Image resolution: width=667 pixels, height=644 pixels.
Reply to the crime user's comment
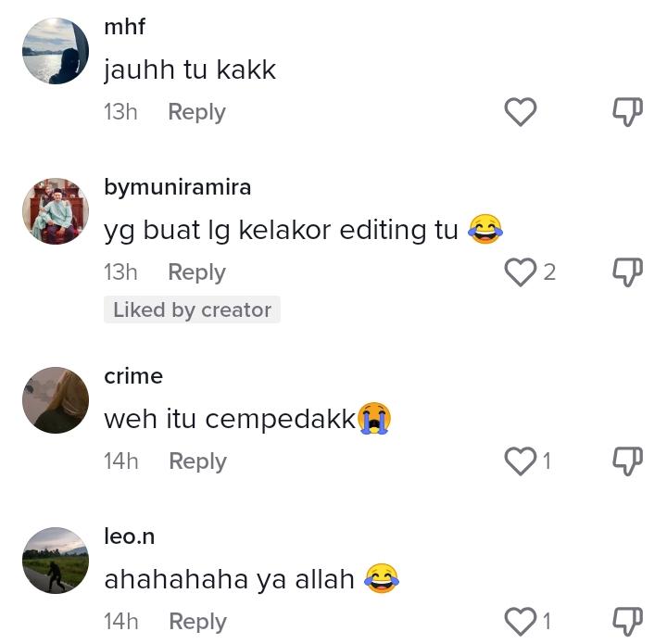tap(197, 461)
